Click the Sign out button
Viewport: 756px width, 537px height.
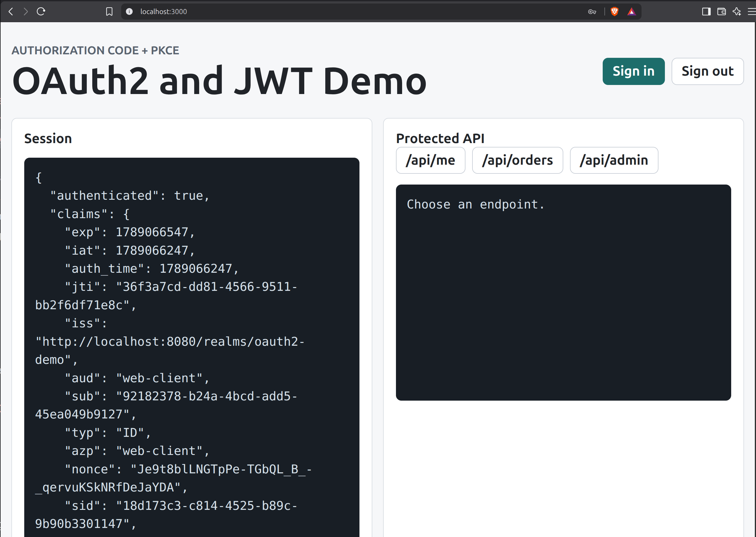pyautogui.click(x=708, y=72)
